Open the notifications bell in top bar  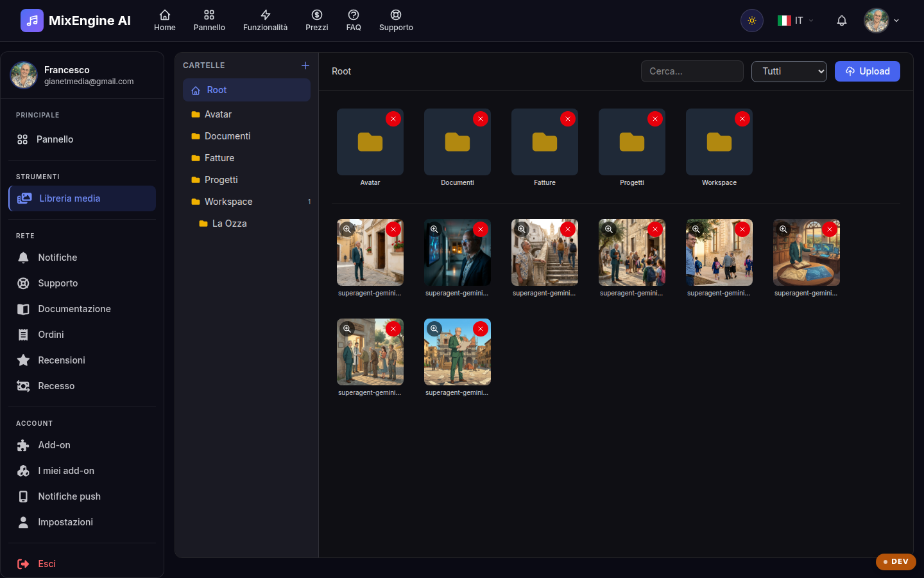pyautogui.click(x=842, y=21)
